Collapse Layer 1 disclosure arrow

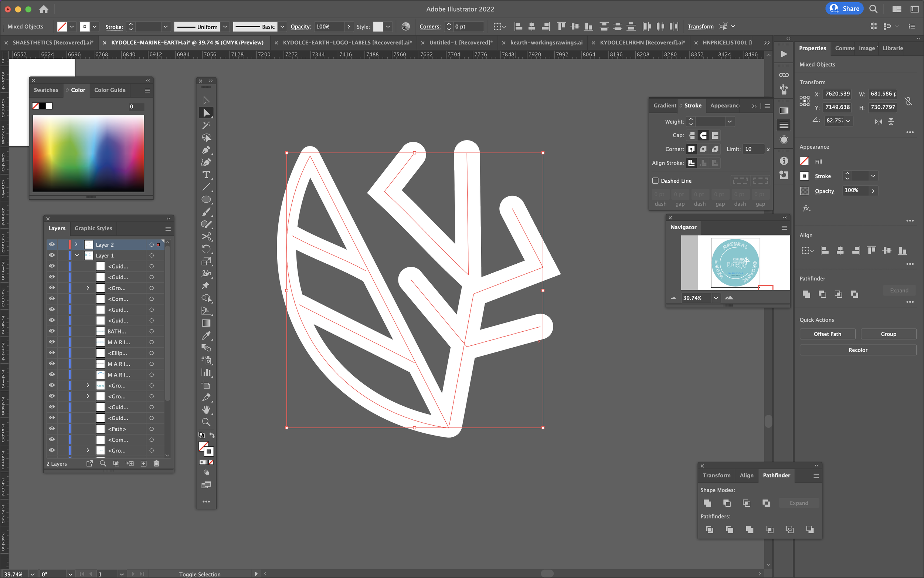coord(77,256)
